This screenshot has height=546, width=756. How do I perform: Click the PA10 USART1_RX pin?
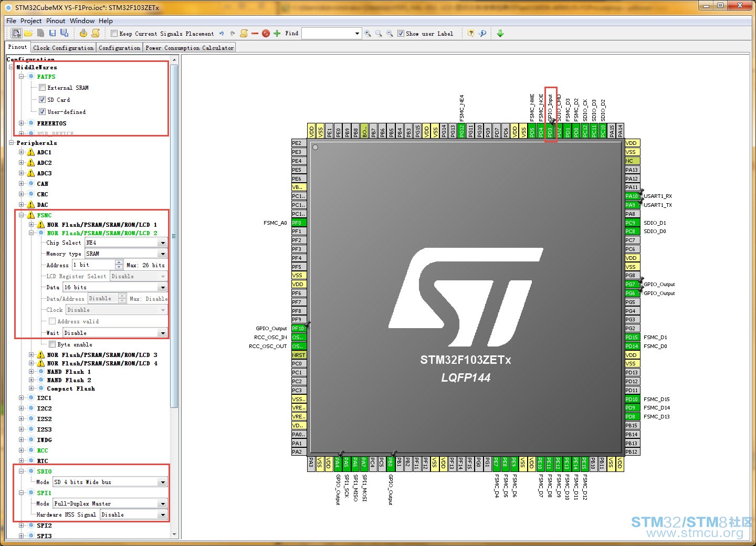(x=632, y=196)
